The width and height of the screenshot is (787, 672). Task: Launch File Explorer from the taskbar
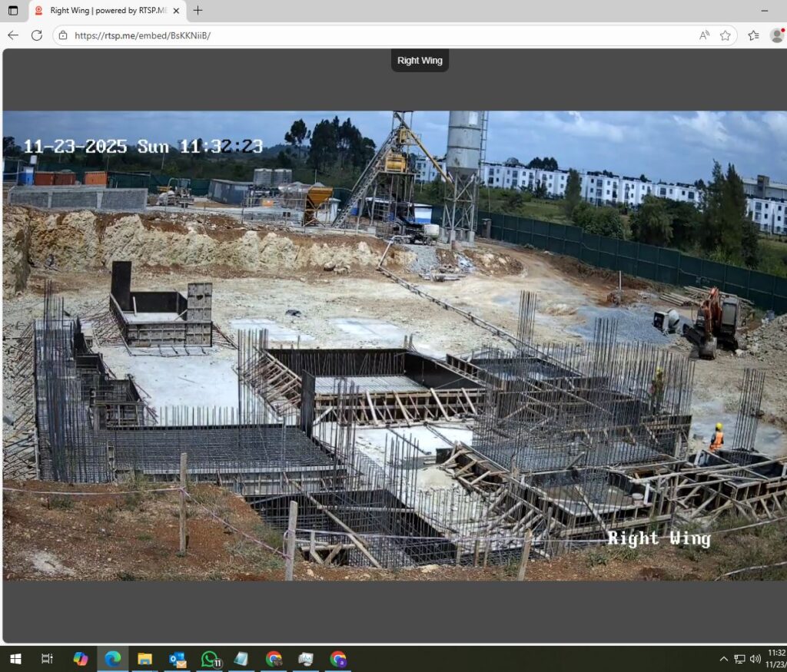pos(144,659)
